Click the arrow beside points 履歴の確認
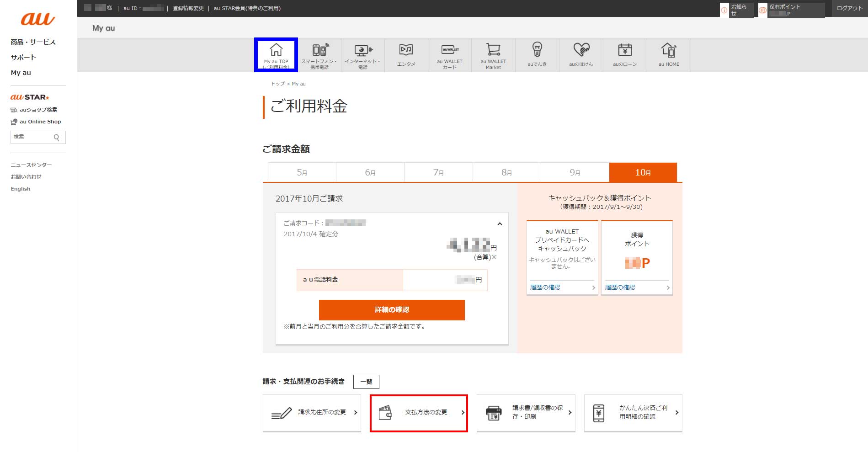Screen dimensions: 868x452 [x=668, y=287]
